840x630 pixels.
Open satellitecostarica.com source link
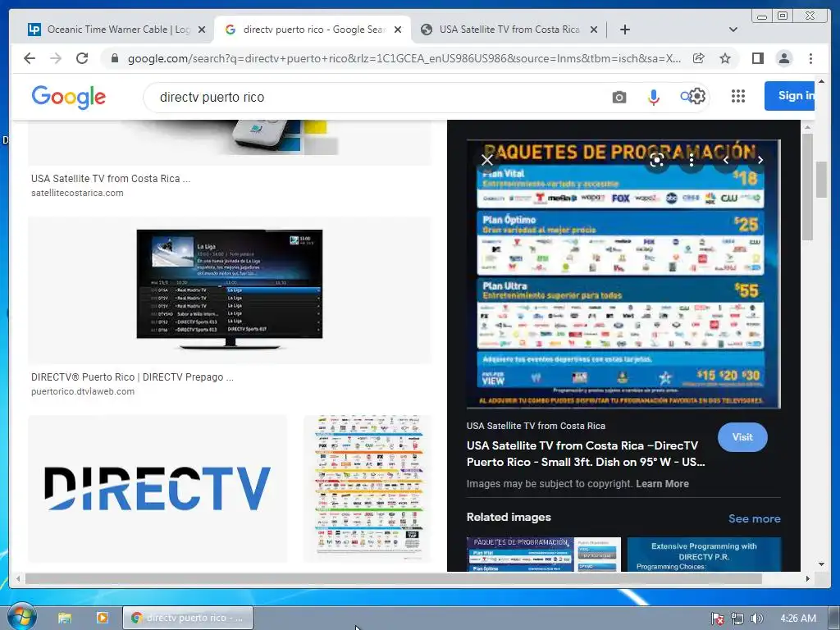click(x=77, y=193)
